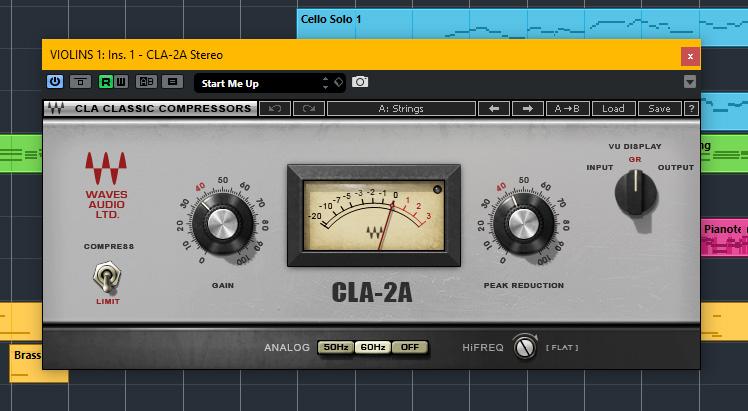
Task: Select 60Hz analog mode
Action: click(373, 347)
